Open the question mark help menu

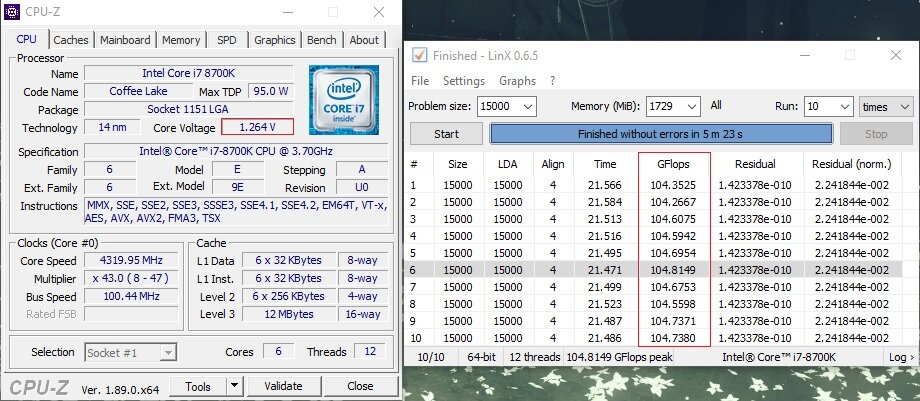tap(552, 80)
